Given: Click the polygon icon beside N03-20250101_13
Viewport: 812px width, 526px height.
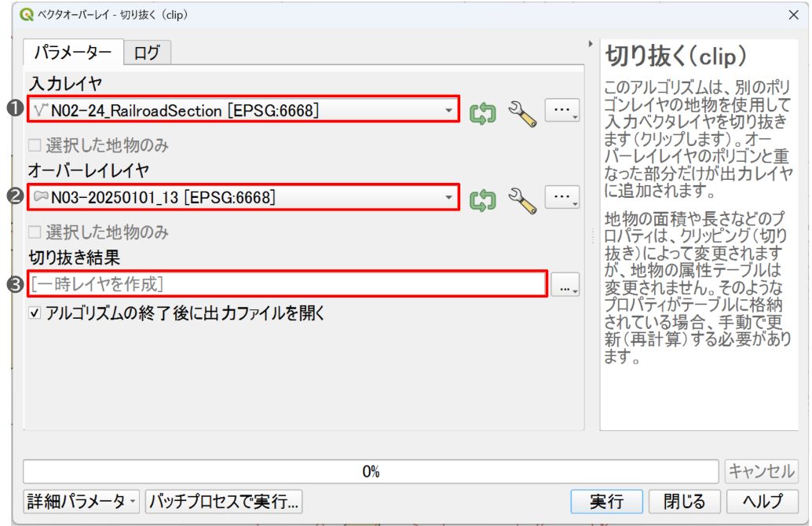Looking at the screenshot, I should click(x=41, y=196).
